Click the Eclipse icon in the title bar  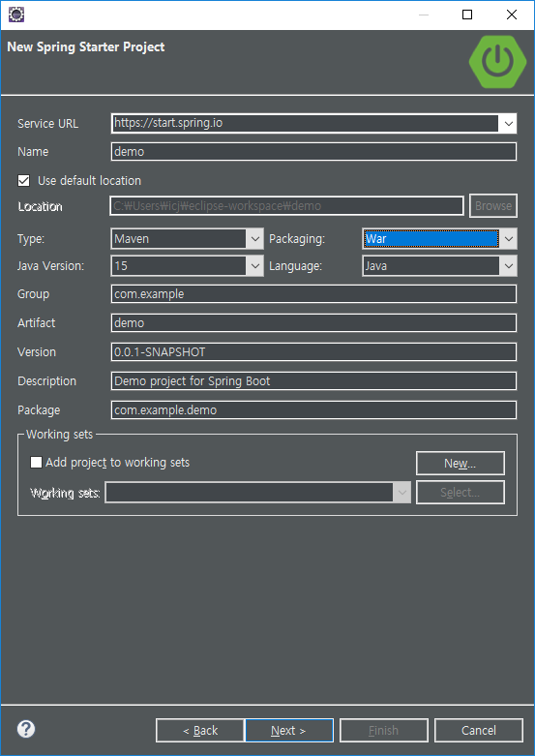click(x=16, y=15)
